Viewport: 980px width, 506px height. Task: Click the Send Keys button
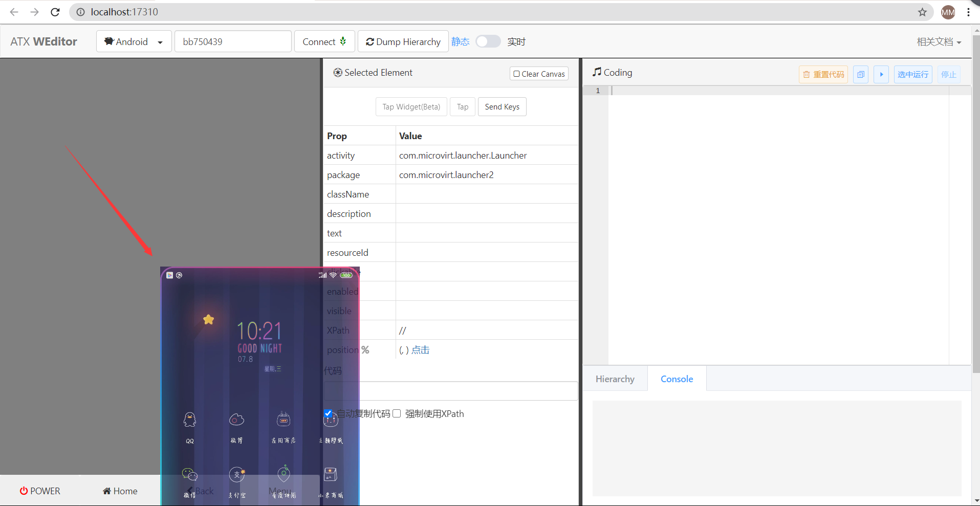point(502,106)
